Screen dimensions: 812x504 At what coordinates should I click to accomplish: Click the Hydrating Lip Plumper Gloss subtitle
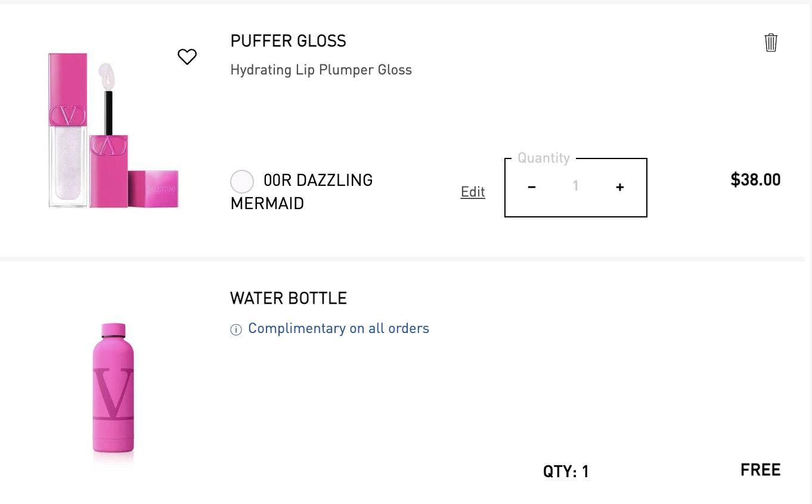click(x=321, y=70)
